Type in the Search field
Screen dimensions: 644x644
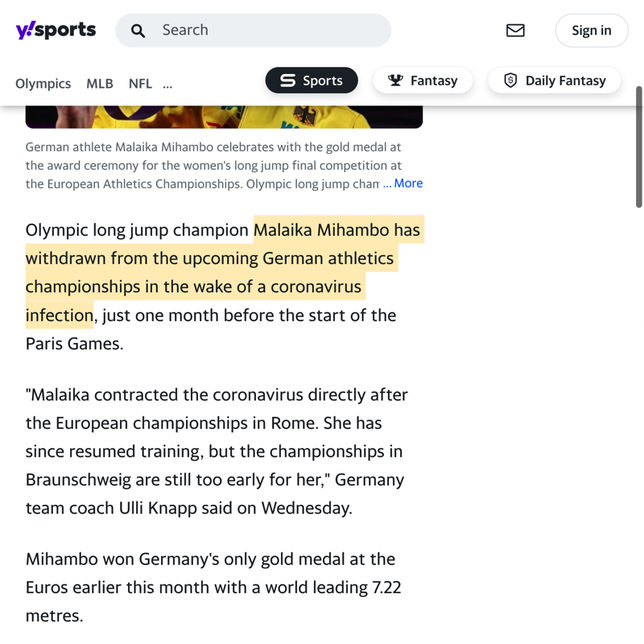(270, 31)
